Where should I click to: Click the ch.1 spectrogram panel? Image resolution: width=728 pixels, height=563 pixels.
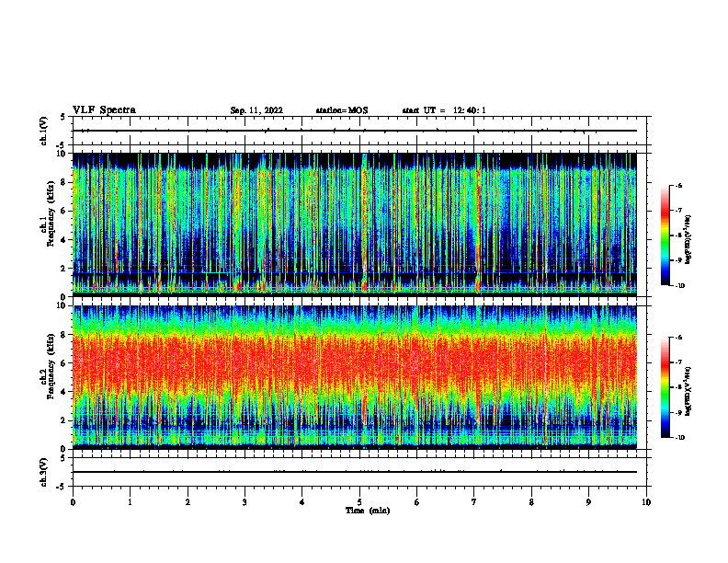click(x=355, y=224)
